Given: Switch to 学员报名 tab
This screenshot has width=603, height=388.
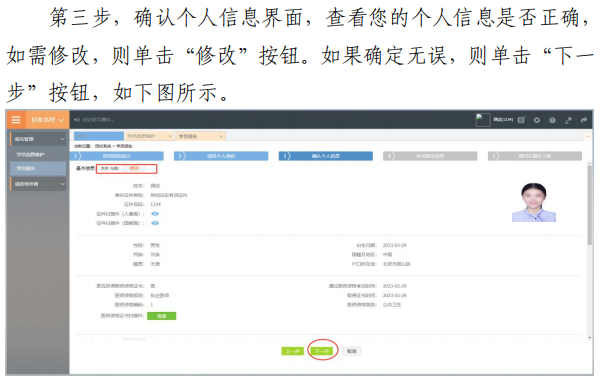Looking at the screenshot, I should (200, 136).
